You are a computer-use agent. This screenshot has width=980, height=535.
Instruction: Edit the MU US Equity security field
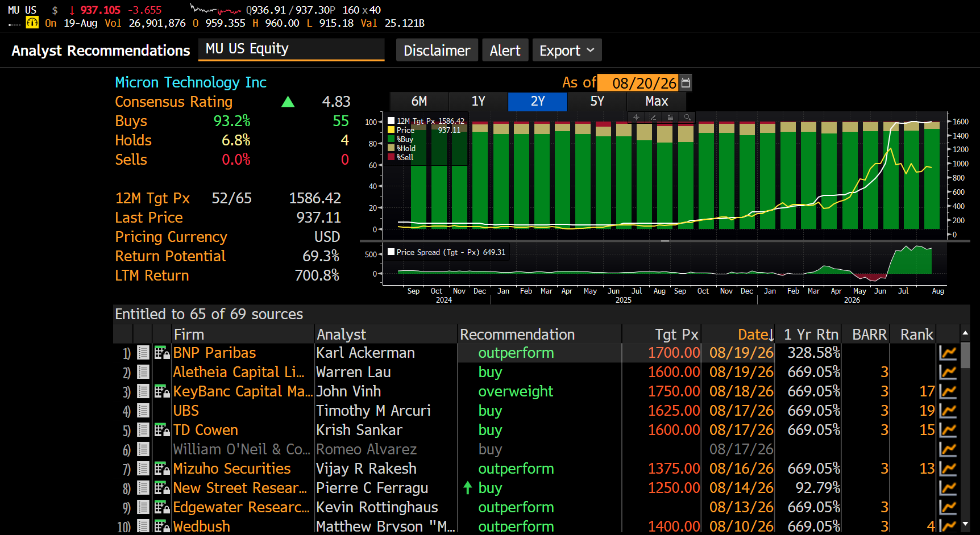pyautogui.click(x=291, y=49)
